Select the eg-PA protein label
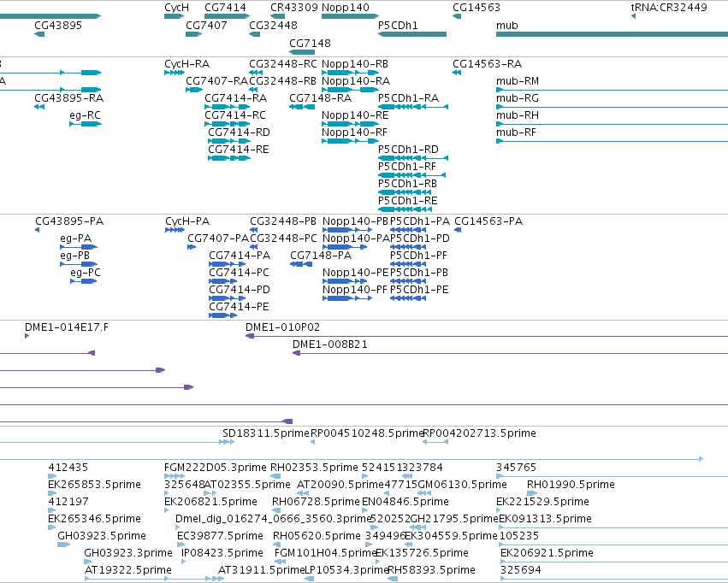728x583 pixels. 75,238
